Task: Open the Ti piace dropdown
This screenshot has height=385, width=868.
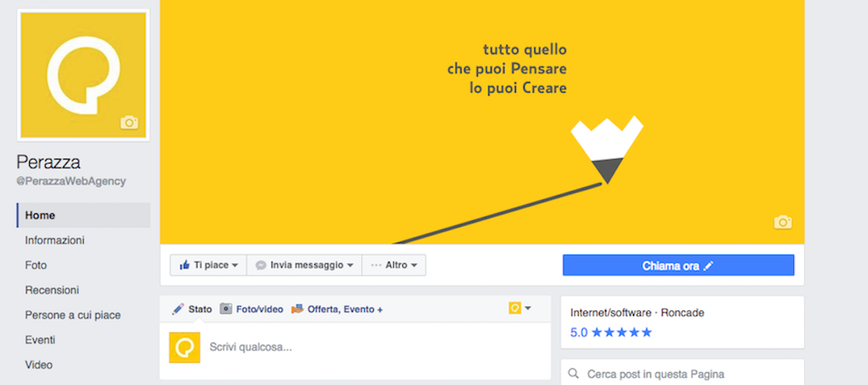Action: coord(208,265)
